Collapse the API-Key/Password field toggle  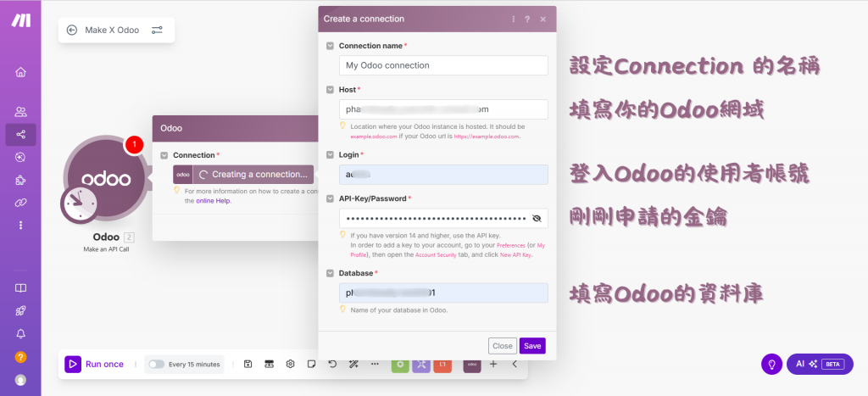[330, 198]
